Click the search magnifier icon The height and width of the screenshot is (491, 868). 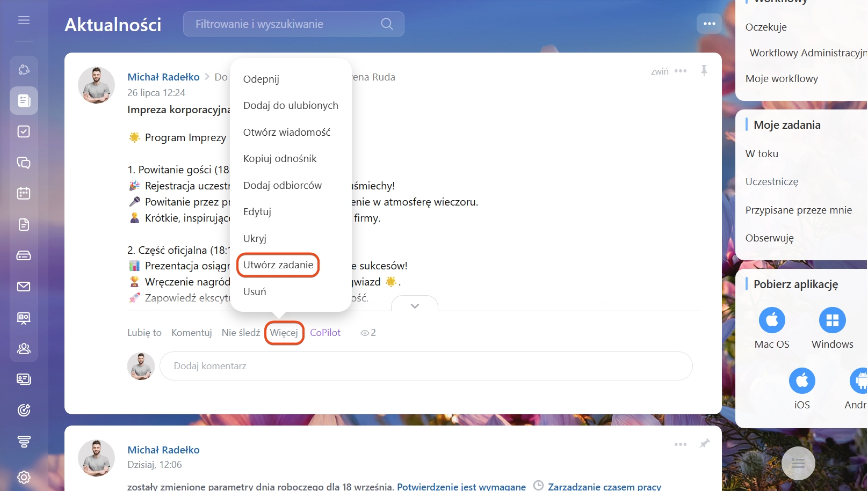tap(387, 24)
